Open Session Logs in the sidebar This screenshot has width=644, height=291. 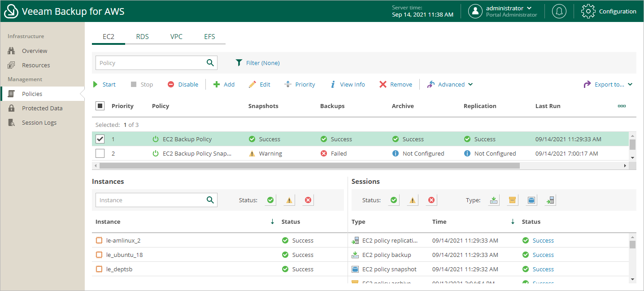42,122
